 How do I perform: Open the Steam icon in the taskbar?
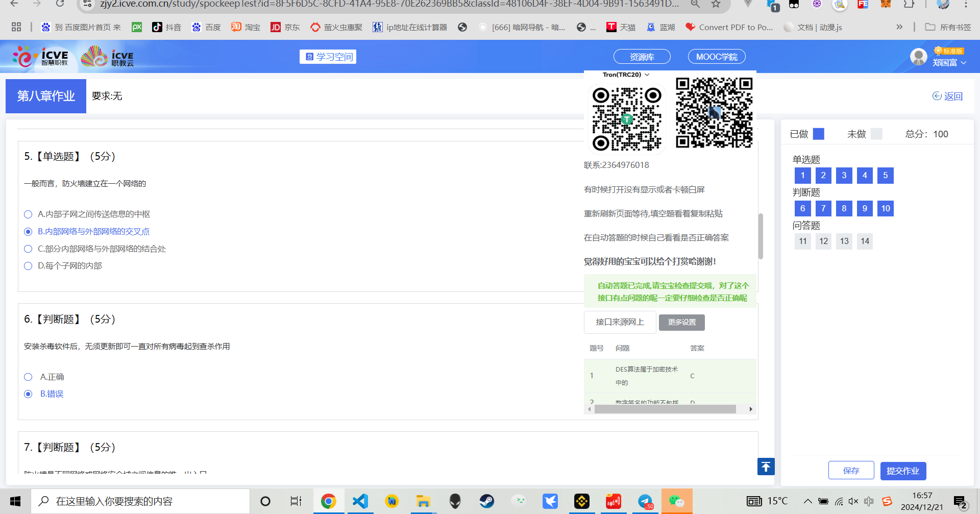486,501
